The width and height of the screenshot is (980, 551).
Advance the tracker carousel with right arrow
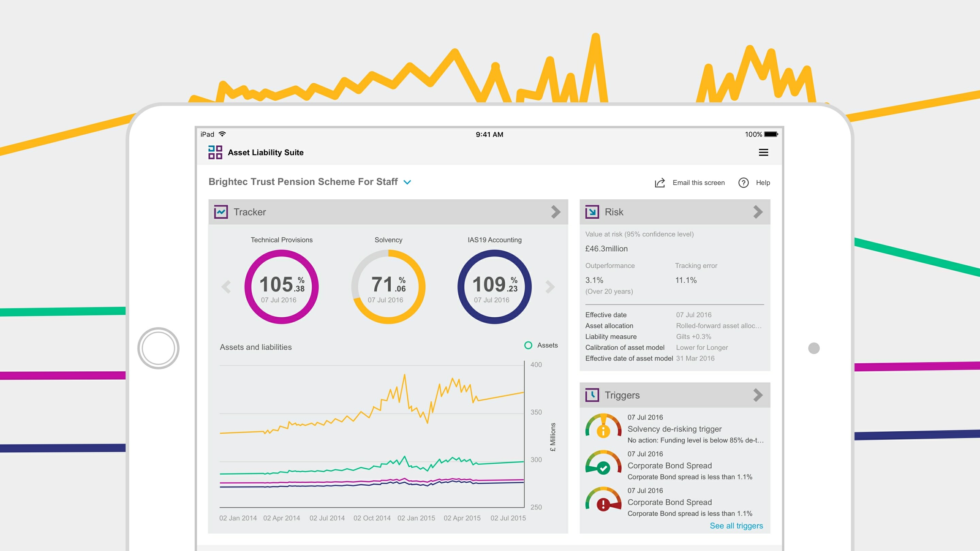click(x=551, y=287)
